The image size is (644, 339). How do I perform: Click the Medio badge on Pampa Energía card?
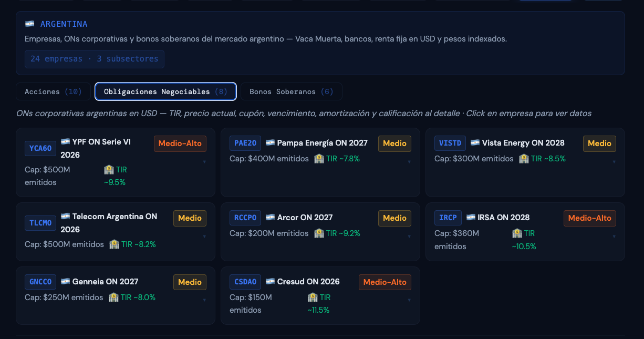[394, 143]
